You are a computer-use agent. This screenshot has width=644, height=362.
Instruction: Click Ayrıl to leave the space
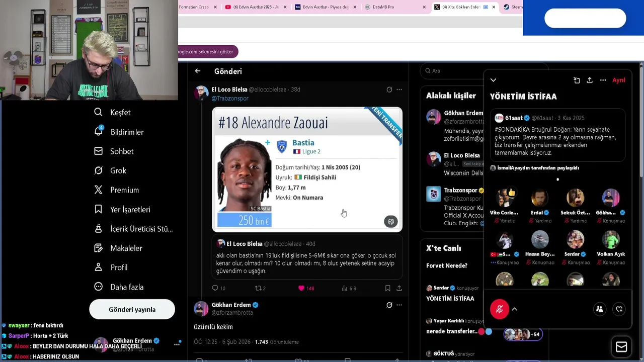point(618,80)
